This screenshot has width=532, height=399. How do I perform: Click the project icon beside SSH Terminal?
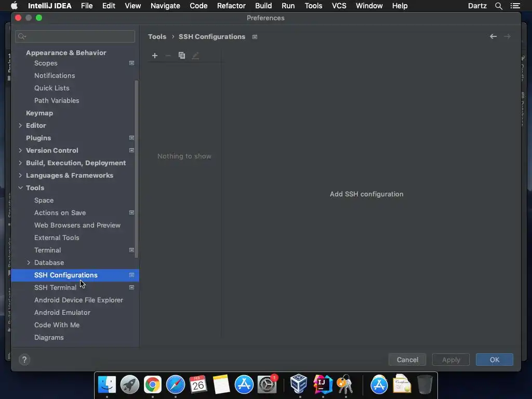coord(131,287)
